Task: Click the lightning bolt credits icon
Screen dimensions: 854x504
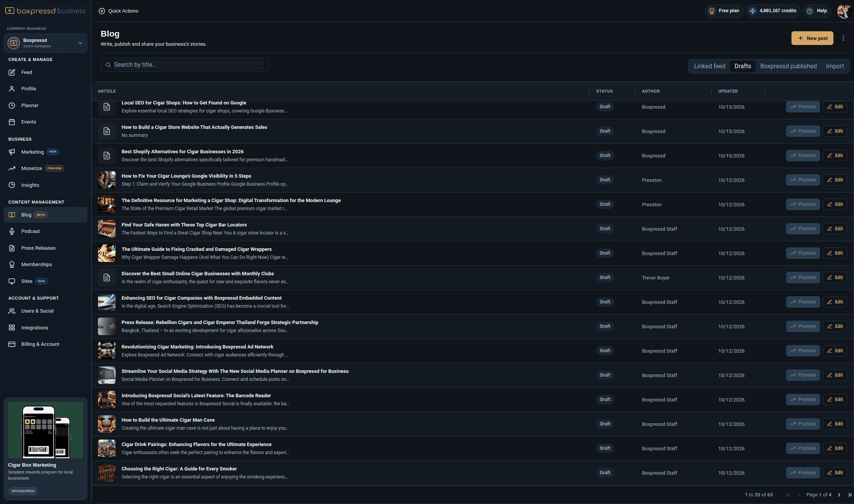Action: pos(753,11)
